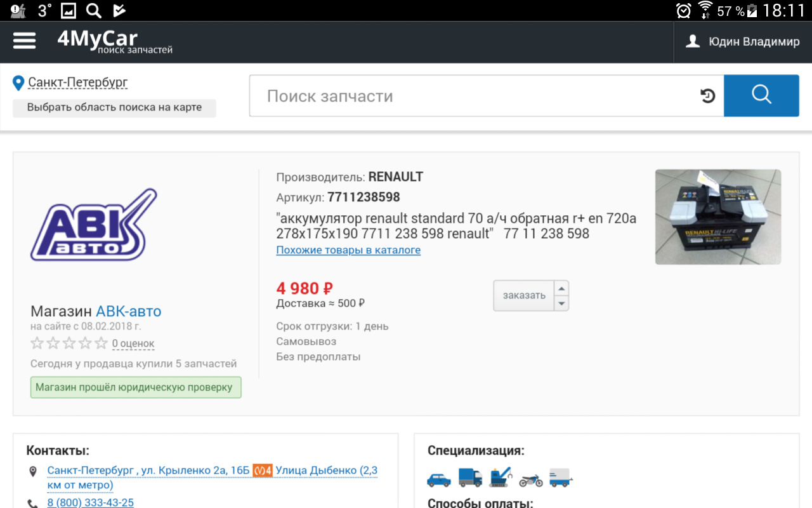This screenshot has height=508, width=812.
Task: Tap the battery indicator icon
Action: pos(752,10)
